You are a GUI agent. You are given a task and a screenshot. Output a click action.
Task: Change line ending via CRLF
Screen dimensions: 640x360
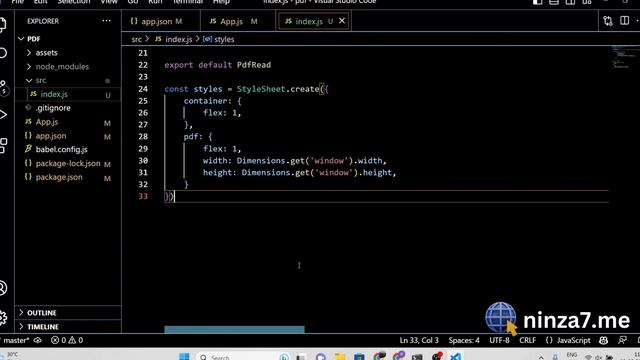click(x=527, y=340)
